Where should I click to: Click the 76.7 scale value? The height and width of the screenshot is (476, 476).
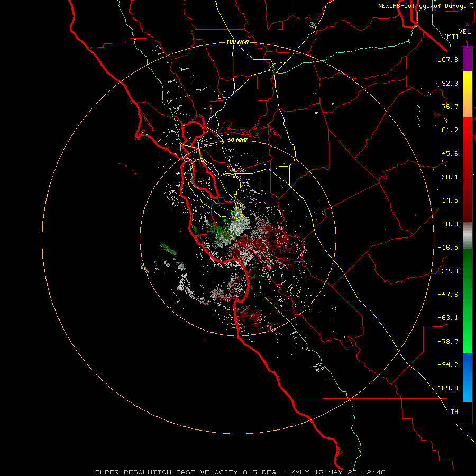click(x=450, y=106)
